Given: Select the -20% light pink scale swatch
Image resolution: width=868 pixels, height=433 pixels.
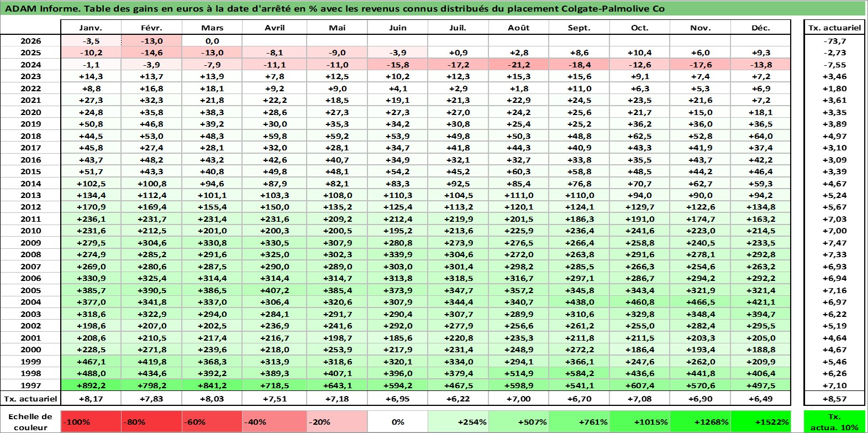Looking at the screenshot, I should click(x=337, y=422).
